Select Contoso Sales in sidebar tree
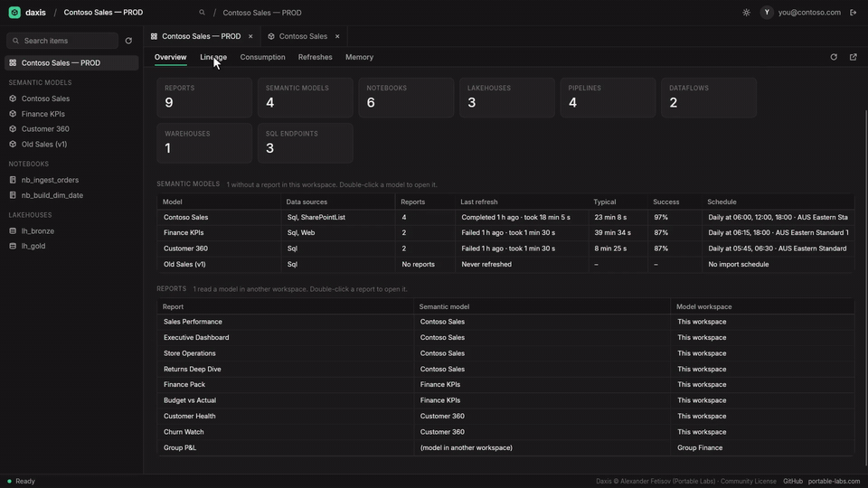The width and height of the screenshot is (868, 488). 71,99
